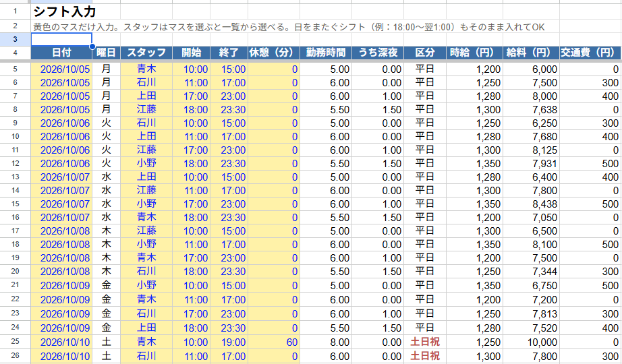The height and width of the screenshot is (364, 622).
Task: Select staff cell 上田 in row 7
Action: click(146, 96)
